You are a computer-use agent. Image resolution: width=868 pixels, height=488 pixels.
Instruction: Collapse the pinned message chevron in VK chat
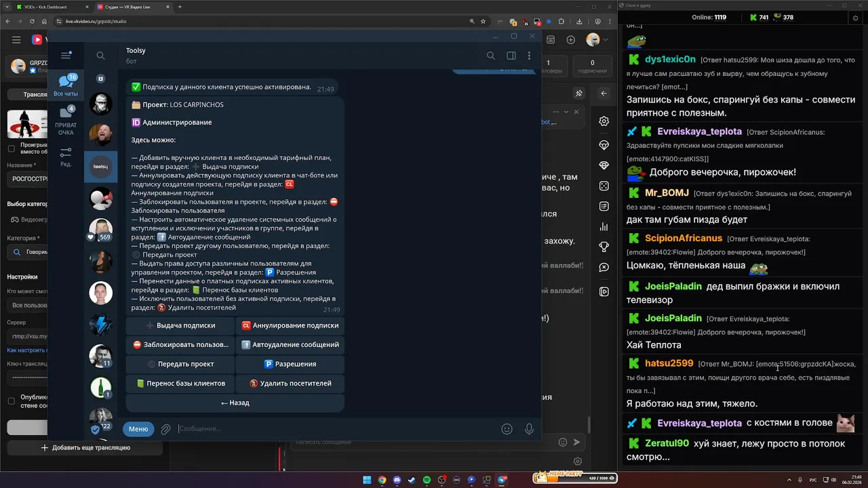565,112
